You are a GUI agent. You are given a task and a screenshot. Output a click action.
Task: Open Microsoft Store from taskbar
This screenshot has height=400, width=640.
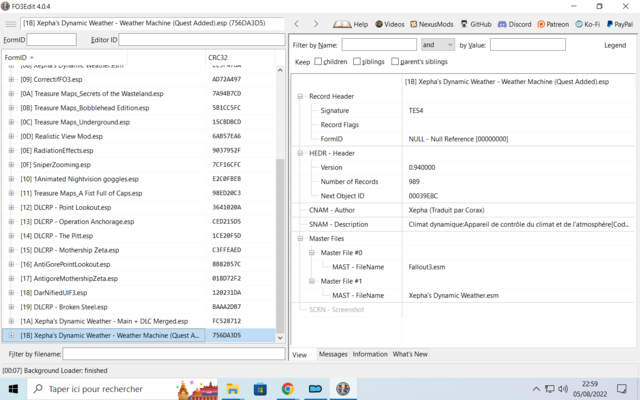[x=260, y=389]
